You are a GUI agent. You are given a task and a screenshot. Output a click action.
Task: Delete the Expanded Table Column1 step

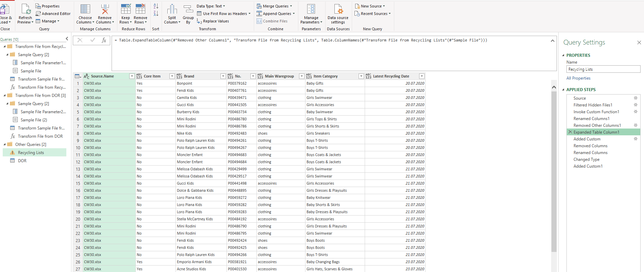click(x=570, y=132)
